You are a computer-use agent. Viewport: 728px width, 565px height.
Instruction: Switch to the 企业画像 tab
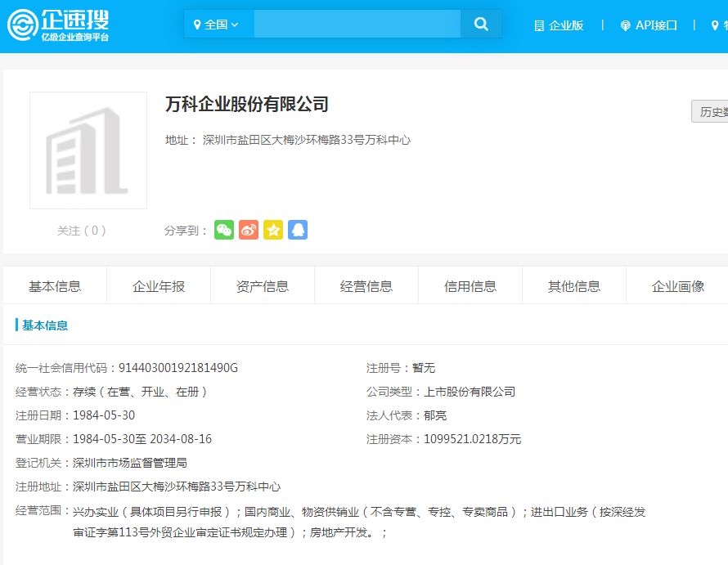(x=677, y=285)
